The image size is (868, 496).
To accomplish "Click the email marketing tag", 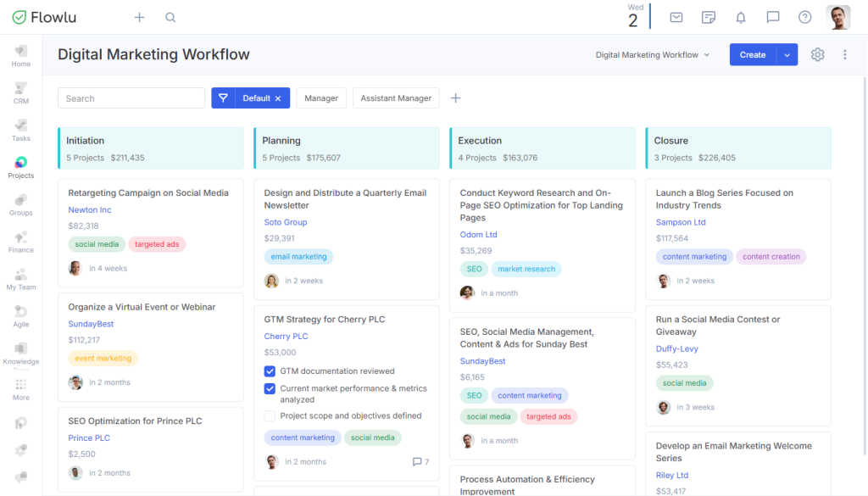I will click(x=298, y=257).
